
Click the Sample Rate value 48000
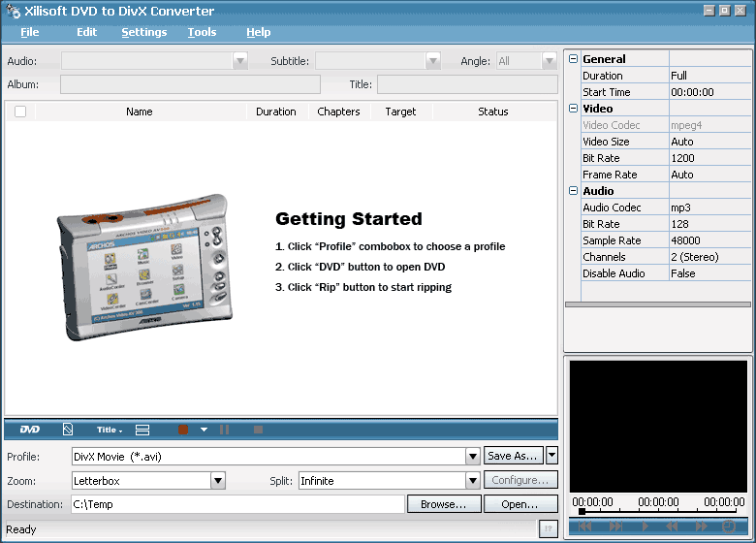point(709,240)
